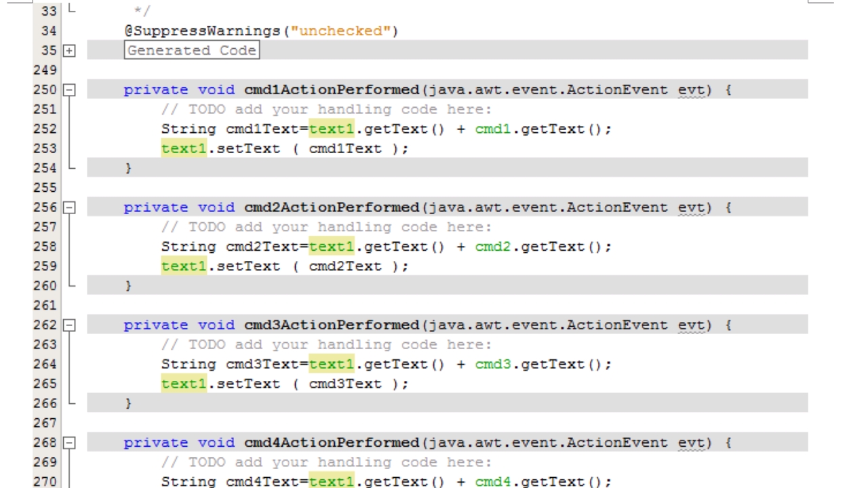Click highlighted text1 on line 264
The image size is (868, 488).
[x=332, y=365]
